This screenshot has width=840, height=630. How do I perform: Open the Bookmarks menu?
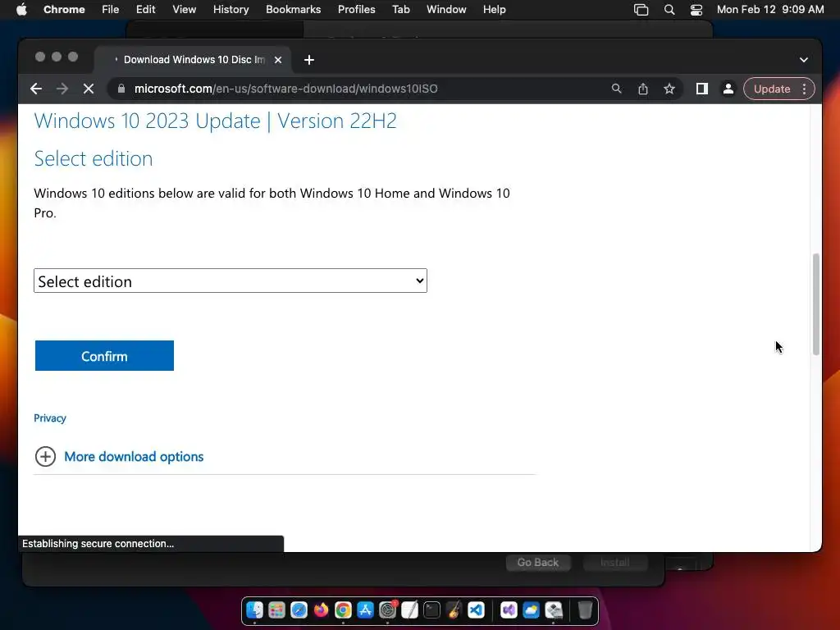click(x=294, y=10)
